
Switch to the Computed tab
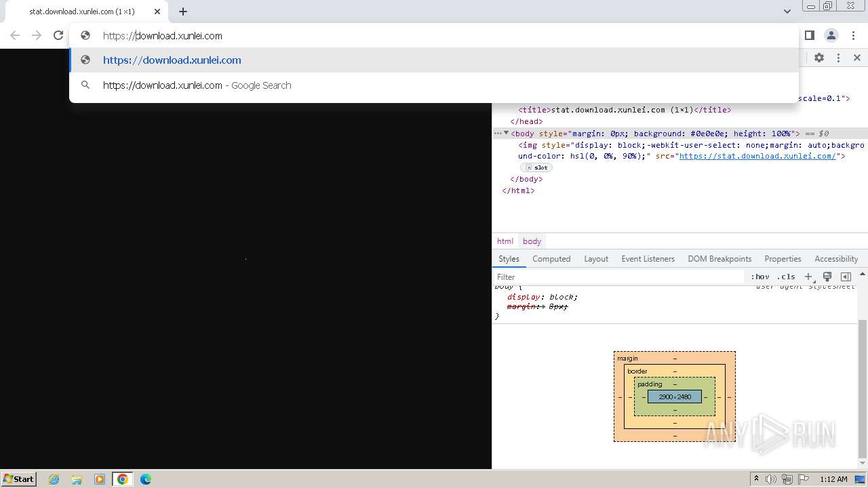click(x=551, y=259)
